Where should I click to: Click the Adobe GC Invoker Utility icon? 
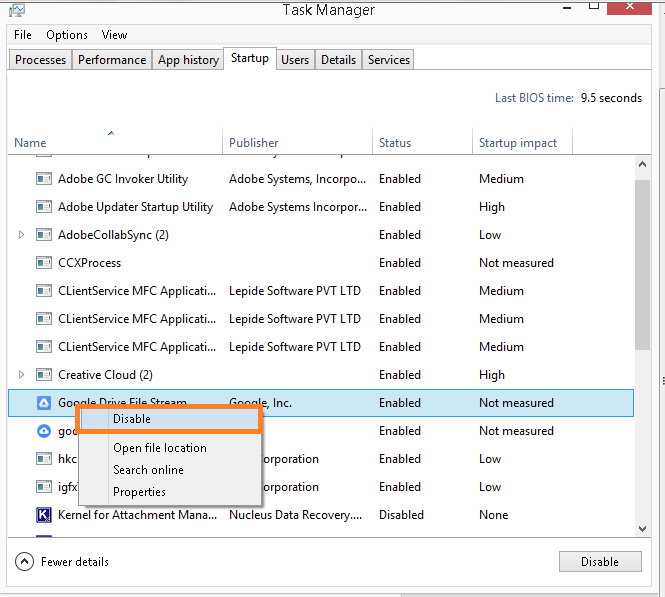(44, 179)
